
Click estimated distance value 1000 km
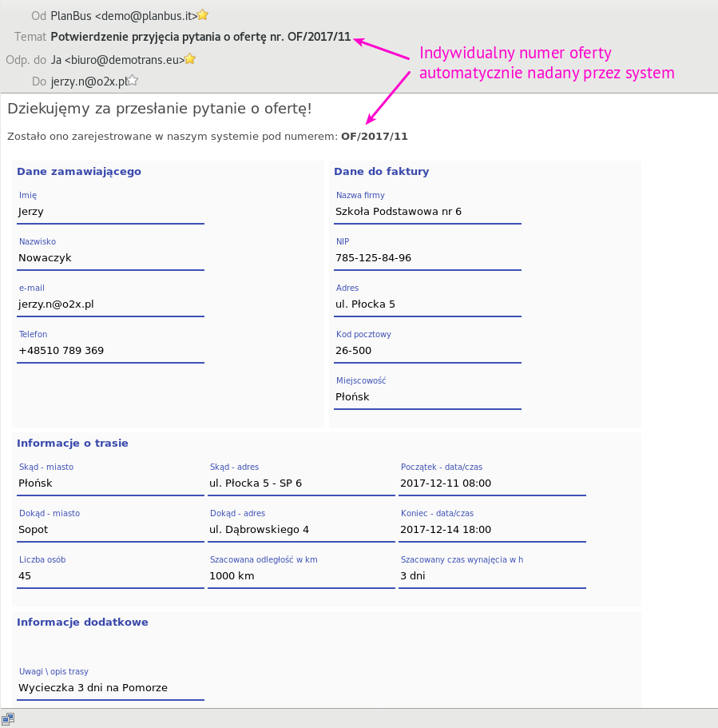point(232,576)
